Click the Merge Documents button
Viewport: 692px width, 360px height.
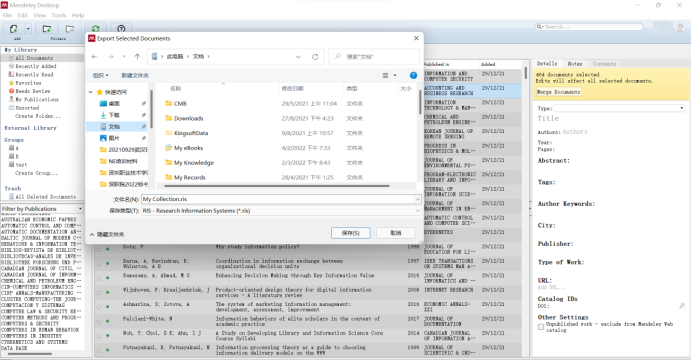coord(559,92)
